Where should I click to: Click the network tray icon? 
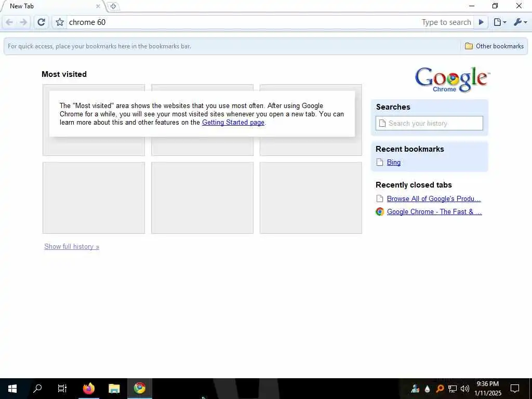pyautogui.click(x=453, y=389)
